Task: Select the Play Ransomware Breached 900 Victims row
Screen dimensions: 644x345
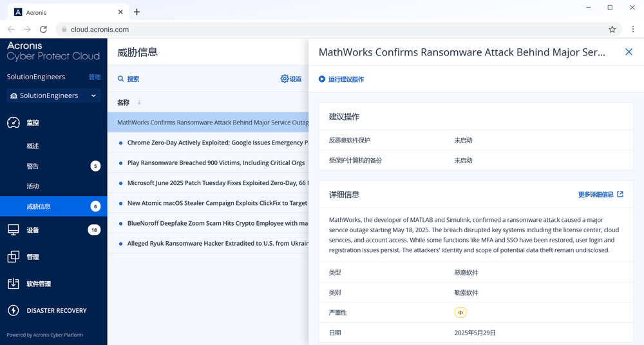Action: tap(208, 163)
